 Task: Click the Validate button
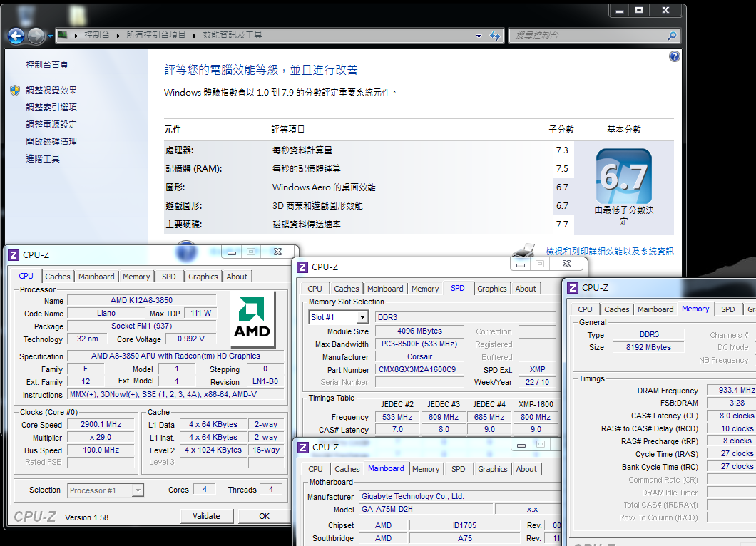click(x=206, y=516)
